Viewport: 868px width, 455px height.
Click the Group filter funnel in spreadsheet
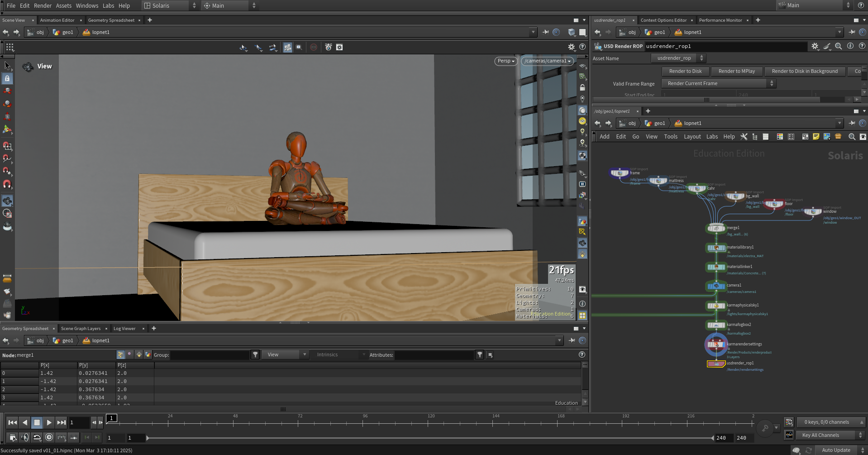tap(256, 355)
